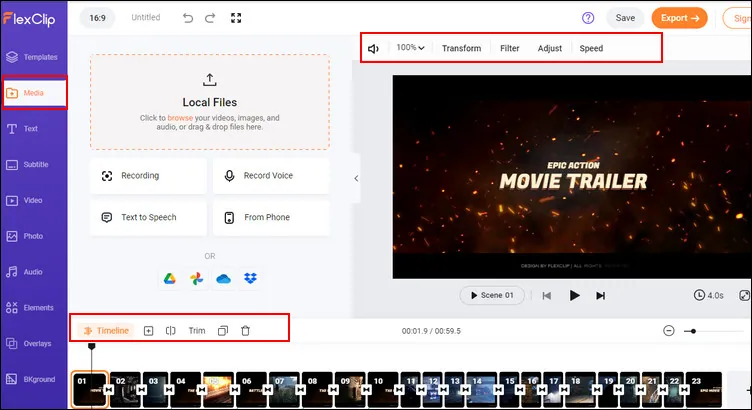
Task: Select the Media sidebar tab
Action: click(x=34, y=93)
